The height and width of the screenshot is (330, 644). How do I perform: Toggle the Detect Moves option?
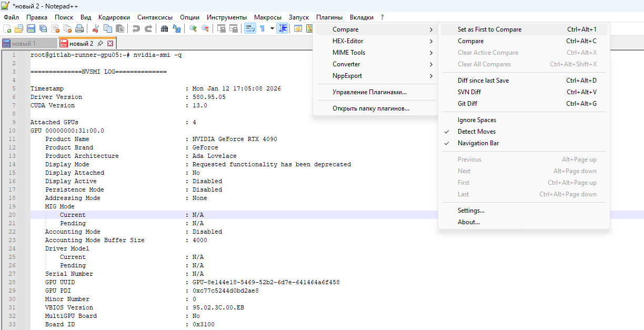pyautogui.click(x=476, y=132)
